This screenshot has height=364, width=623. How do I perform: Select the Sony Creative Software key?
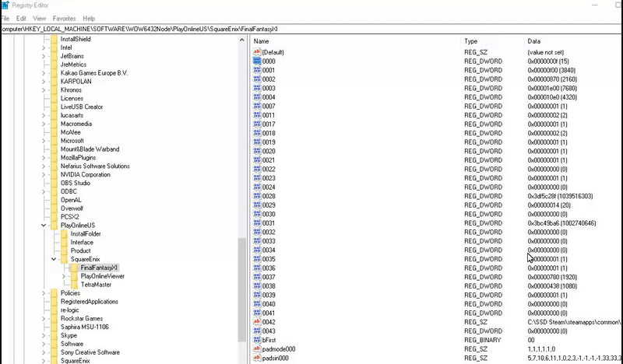[90, 352]
